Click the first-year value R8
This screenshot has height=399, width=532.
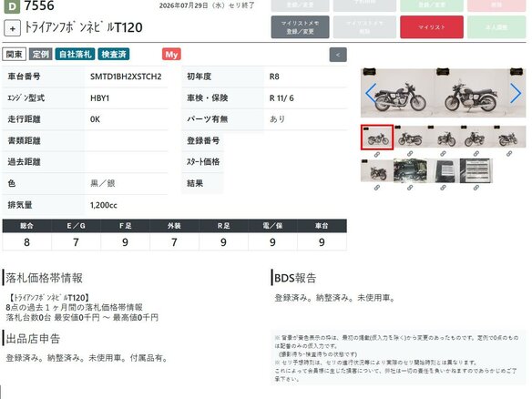pos(274,77)
